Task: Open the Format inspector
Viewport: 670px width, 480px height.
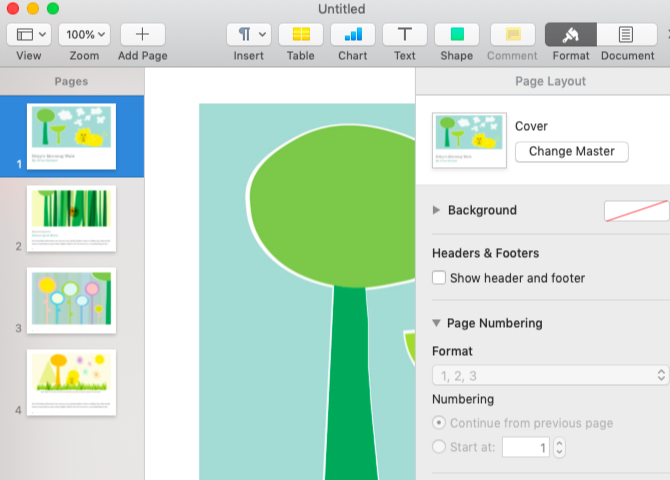Action: coord(571,34)
